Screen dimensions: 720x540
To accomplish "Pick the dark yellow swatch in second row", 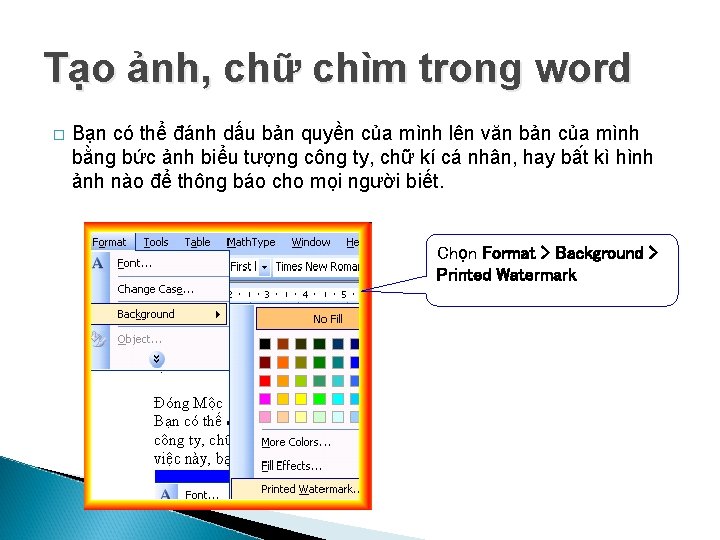I will (301, 362).
